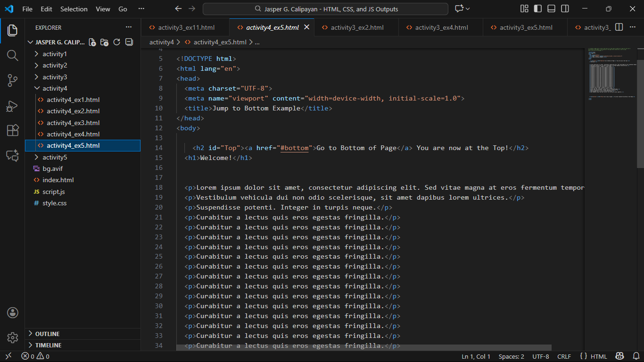Expand the activity5 folder
644x362 pixels.
click(x=55, y=157)
